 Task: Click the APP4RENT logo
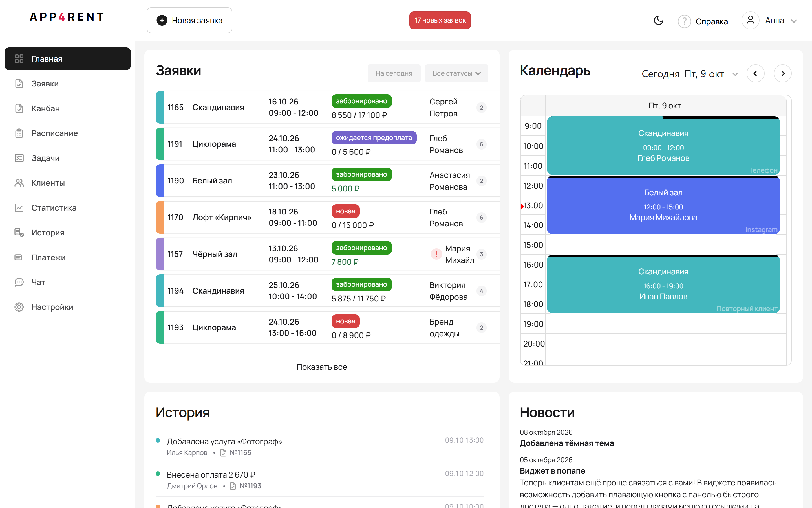(x=67, y=17)
